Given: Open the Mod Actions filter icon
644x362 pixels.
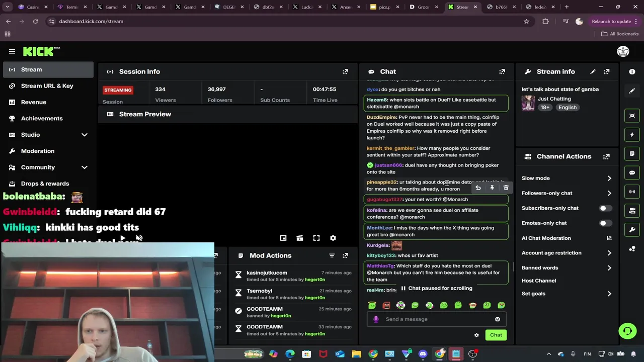Looking at the screenshot, I should pos(332,255).
